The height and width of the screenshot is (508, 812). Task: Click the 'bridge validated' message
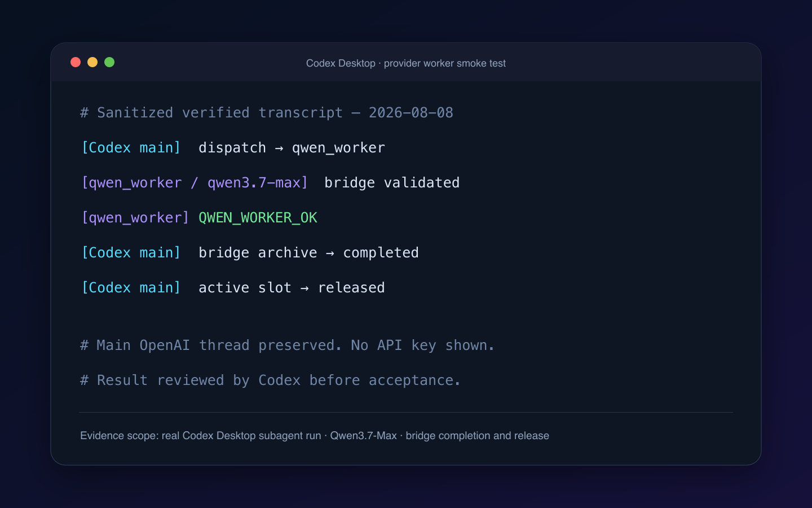tap(392, 183)
